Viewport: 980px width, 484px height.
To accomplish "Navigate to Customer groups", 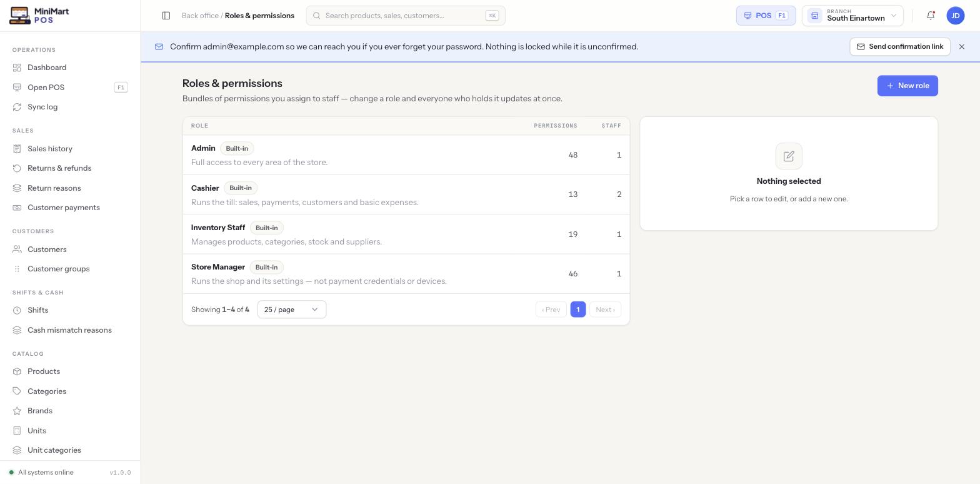I will [x=70, y=269].
